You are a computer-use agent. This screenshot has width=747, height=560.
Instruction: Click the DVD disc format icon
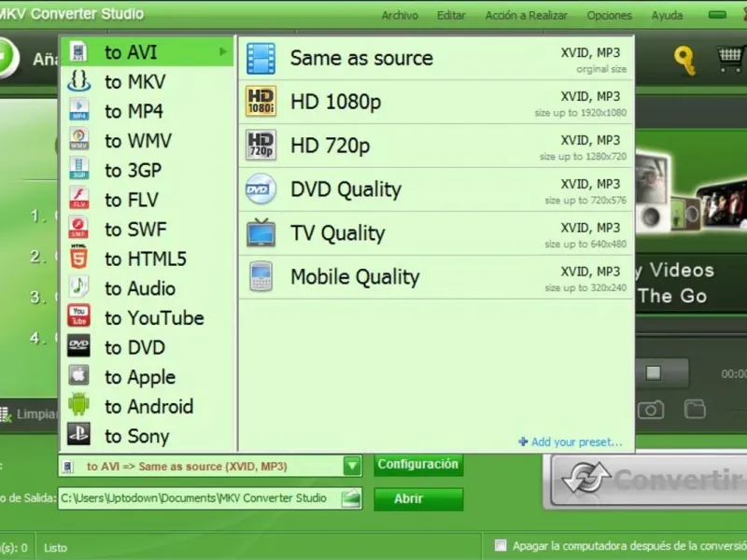coord(78,346)
